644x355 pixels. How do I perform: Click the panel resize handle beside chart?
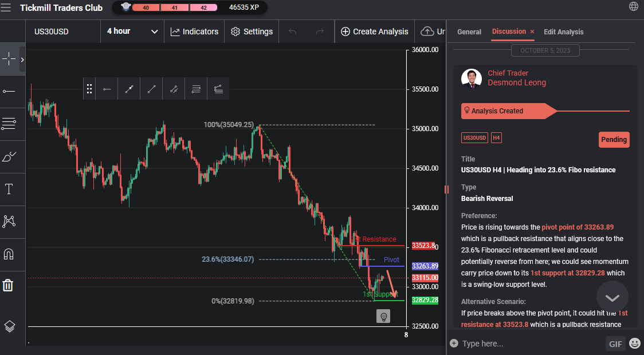446,189
